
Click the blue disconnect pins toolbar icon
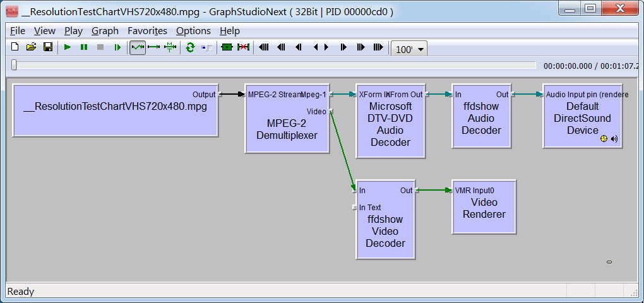(x=206, y=47)
